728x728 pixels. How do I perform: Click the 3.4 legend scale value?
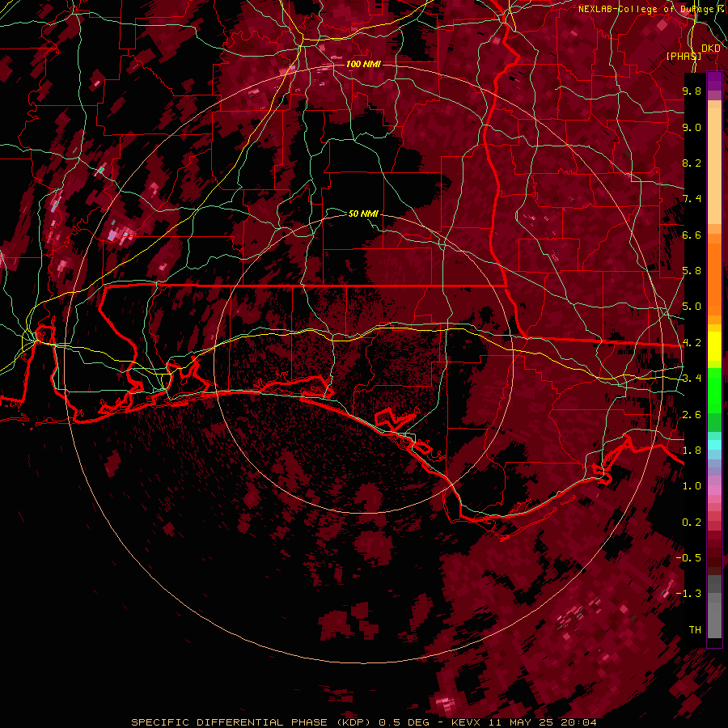692,379
